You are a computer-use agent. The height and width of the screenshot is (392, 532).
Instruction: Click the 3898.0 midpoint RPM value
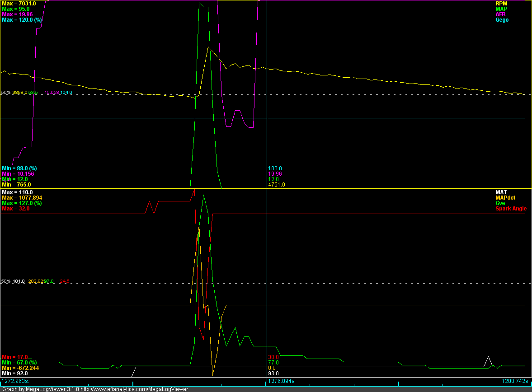[x=20, y=93]
